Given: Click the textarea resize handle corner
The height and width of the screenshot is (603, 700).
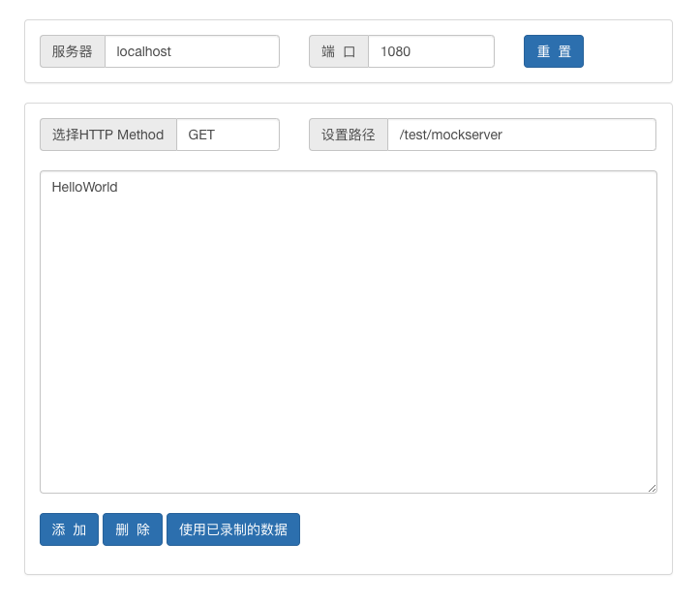Looking at the screenshot, I should coord(653,488).
